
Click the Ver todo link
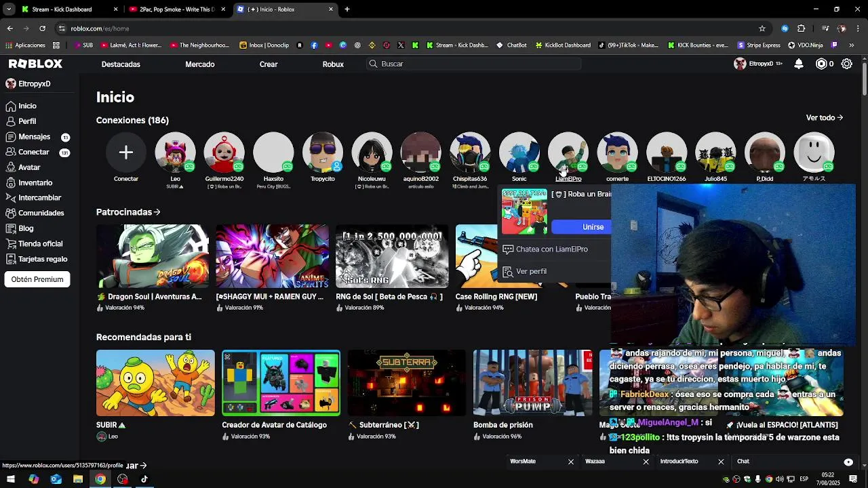(x=824, y=117)
